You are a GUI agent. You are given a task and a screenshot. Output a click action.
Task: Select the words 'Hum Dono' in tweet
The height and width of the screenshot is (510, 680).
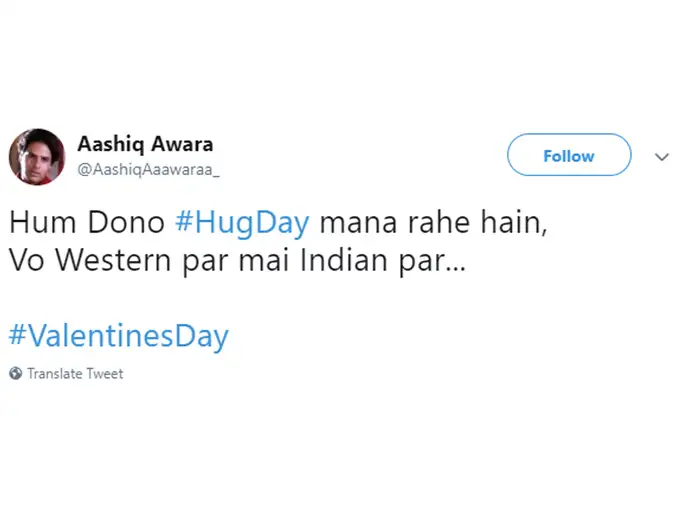(87, 221)
